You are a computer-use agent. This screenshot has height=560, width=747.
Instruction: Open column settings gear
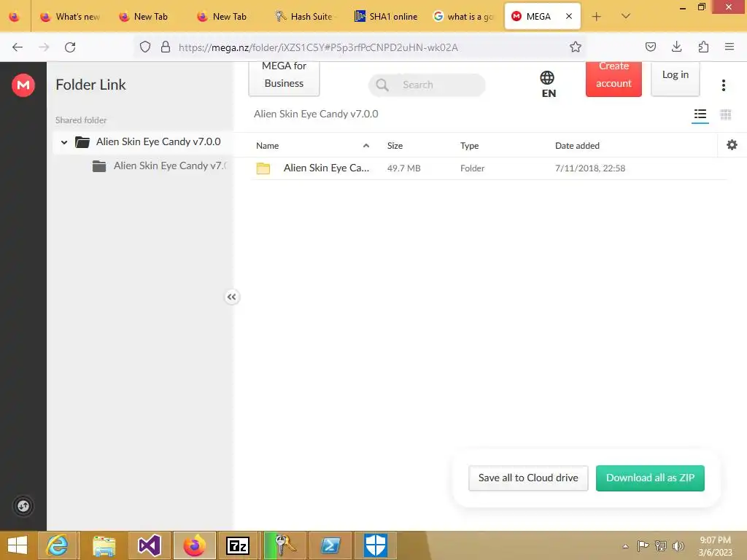coord(732,145)
